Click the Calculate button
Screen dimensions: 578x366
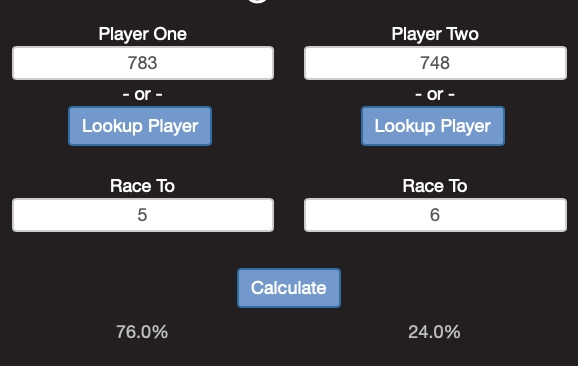[x=289, y=288]
